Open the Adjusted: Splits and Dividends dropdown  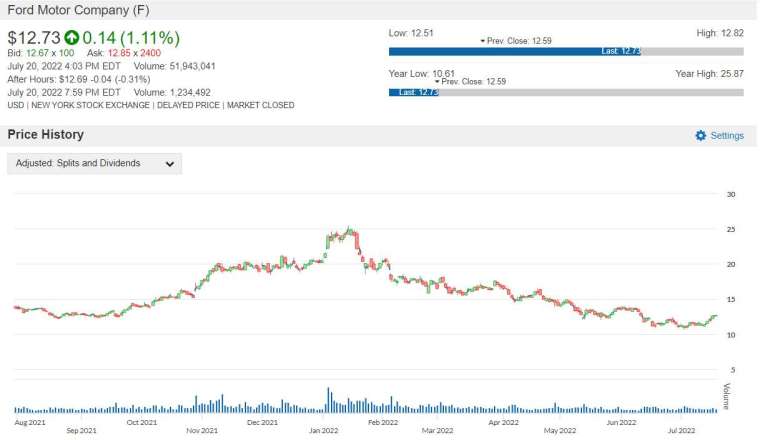click(x=95, y=163)
